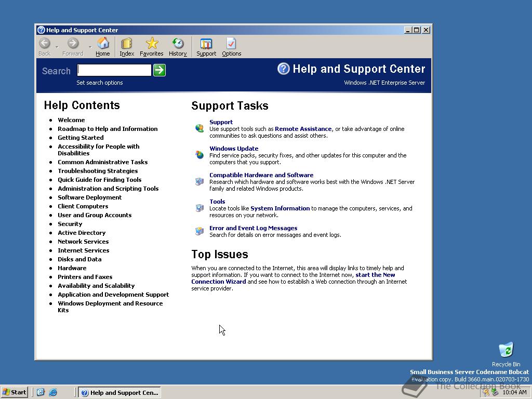
Task: Open Printers and Faxes topic
Action: point(85,276)
